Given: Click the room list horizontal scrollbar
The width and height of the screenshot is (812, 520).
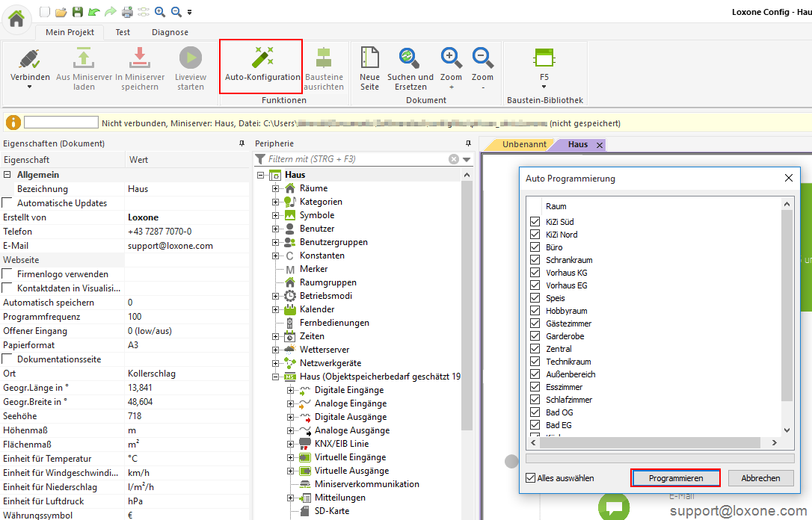Looking at the screenshot, I should tap(658, 443).
